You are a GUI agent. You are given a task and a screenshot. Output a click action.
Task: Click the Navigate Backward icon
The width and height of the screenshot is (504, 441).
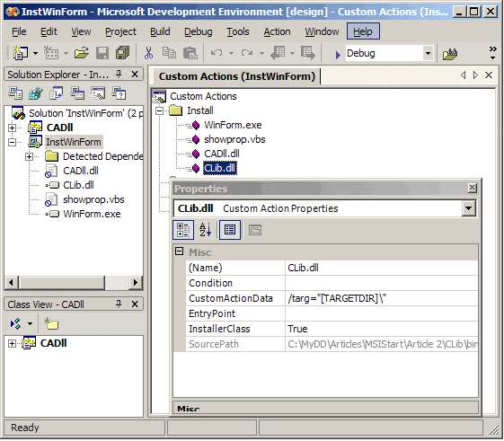278,53
